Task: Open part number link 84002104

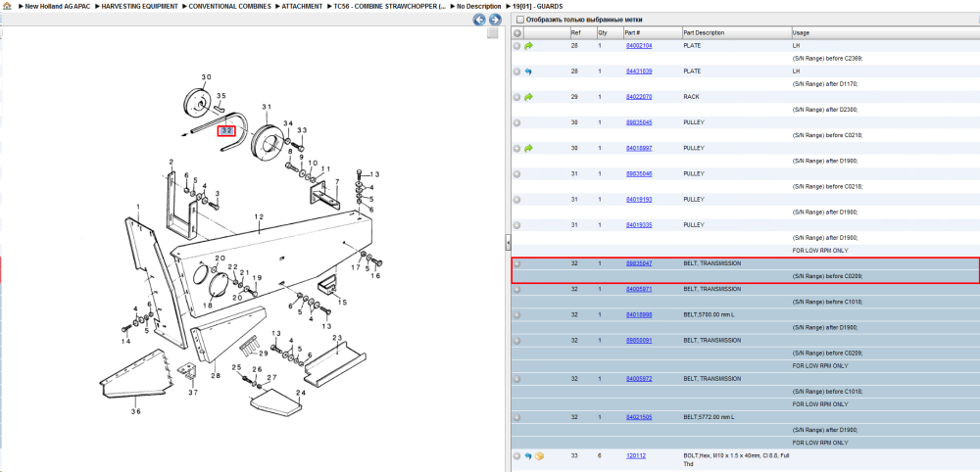Action: (x=639, y=46)
